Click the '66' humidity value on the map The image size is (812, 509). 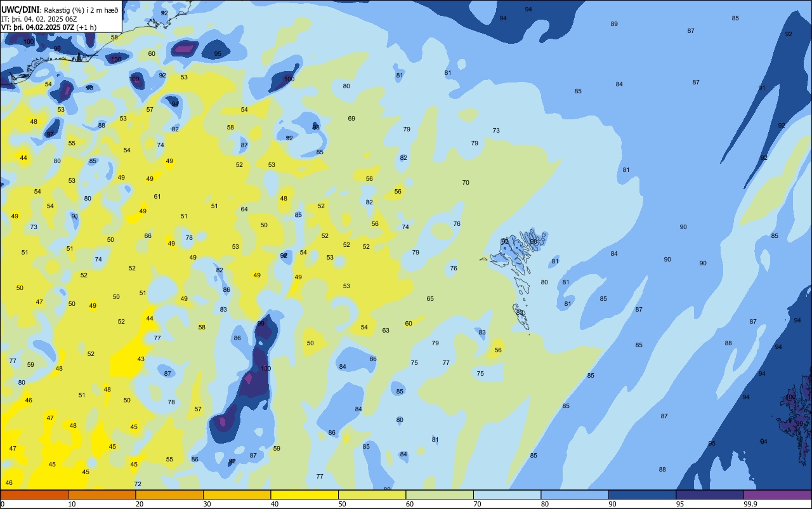tap(148, 236)
